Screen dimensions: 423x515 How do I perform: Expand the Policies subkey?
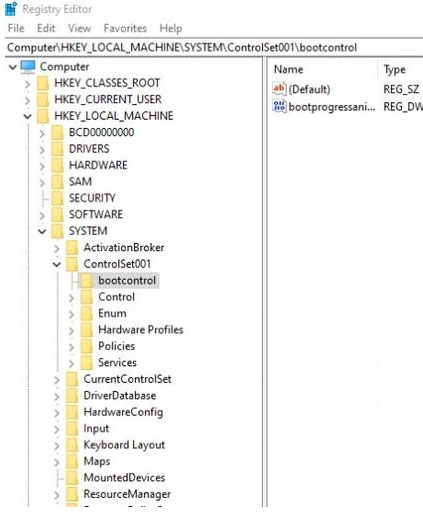(71, 347)
